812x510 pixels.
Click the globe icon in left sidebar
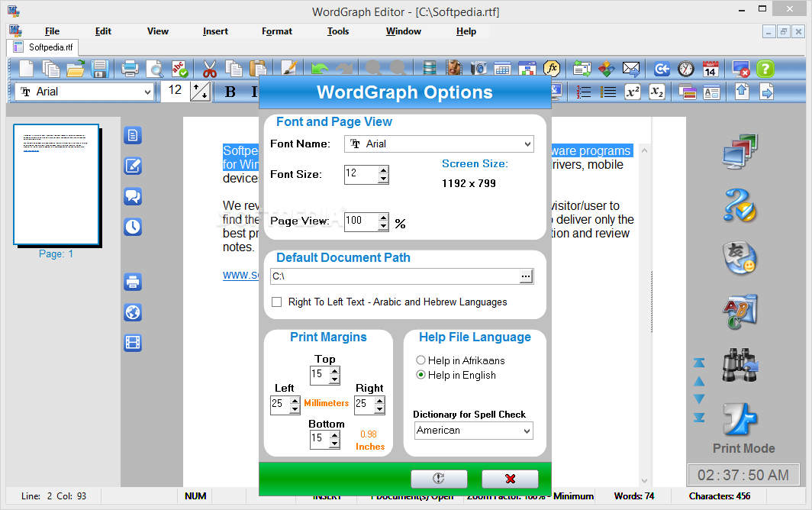[x=133, y=313]
